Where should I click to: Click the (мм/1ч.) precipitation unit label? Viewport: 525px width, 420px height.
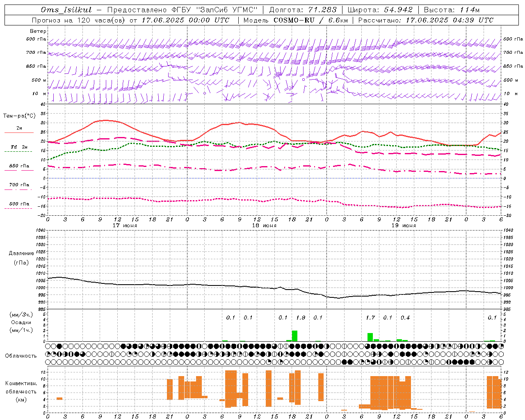click(x=21, y=330)
